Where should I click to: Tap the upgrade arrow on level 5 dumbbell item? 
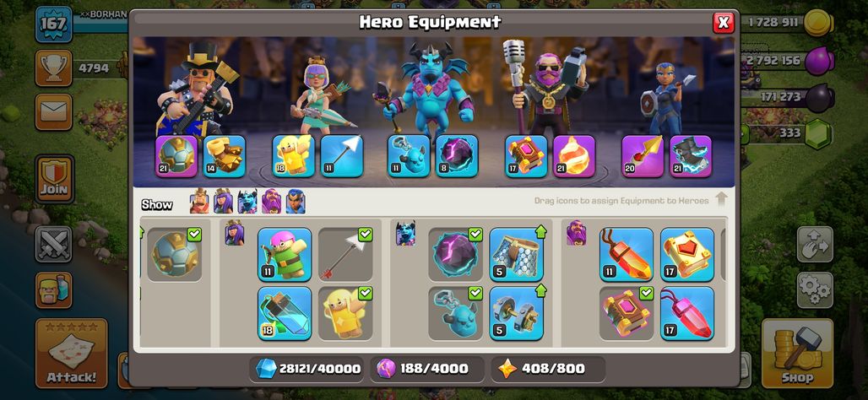click(x=541, y=290)
